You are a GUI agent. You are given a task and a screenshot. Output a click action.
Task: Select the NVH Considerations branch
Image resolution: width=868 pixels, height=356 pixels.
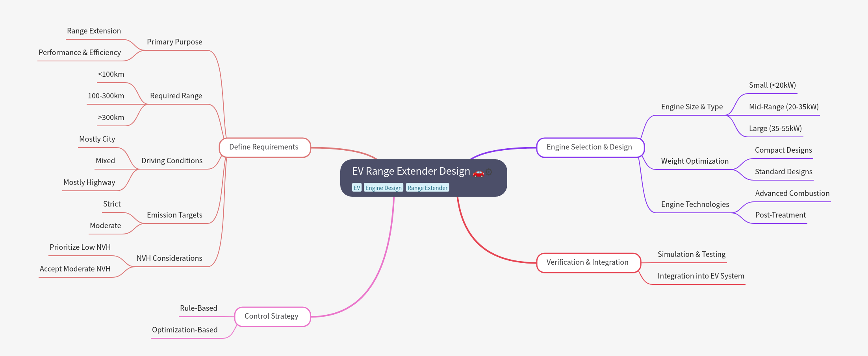(169, 258)
